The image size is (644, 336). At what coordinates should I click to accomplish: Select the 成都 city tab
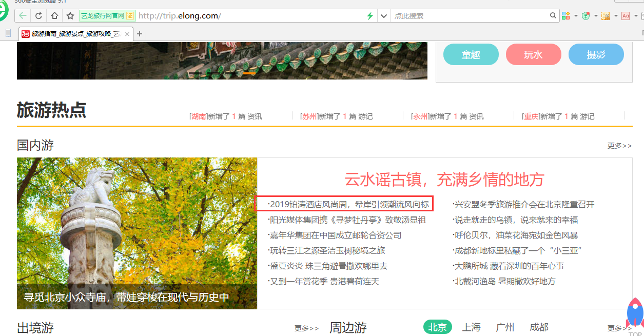tap(539, 327)
